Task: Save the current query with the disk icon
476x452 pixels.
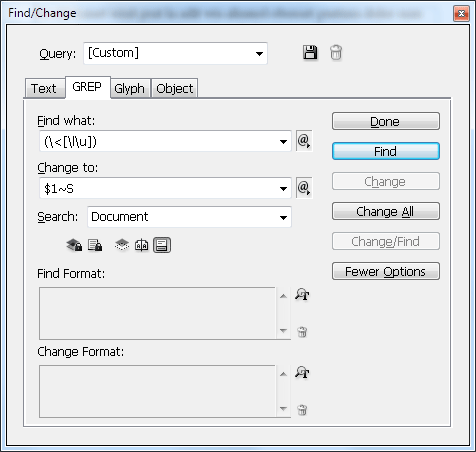Action: pyautogui.click(x=310, y=53)
